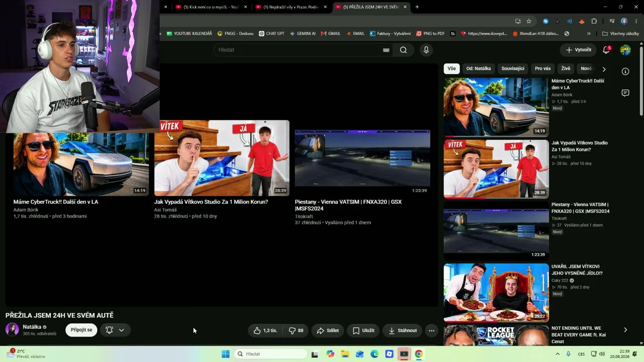Open the comments panel icon

(625, 93)
